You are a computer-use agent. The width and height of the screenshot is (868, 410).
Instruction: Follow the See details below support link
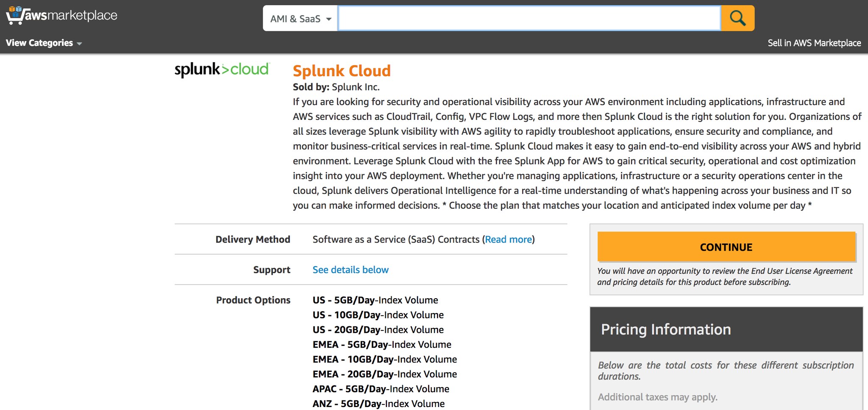point(351,270)
